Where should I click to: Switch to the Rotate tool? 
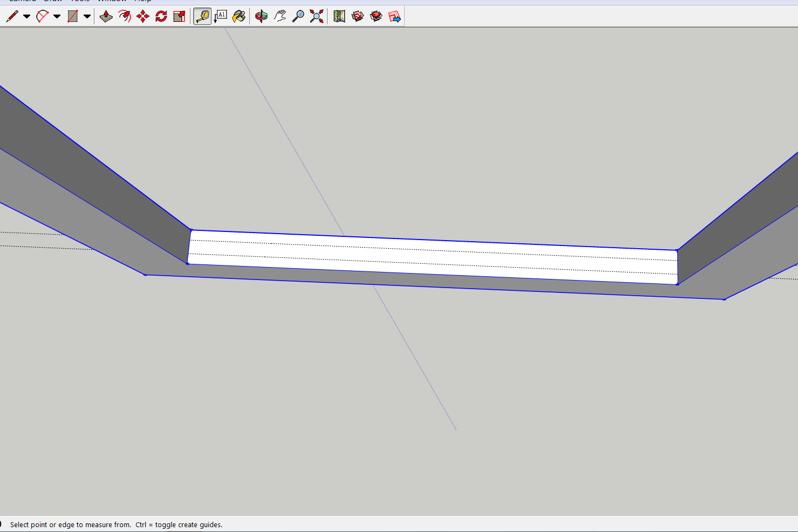pos(161,16)
